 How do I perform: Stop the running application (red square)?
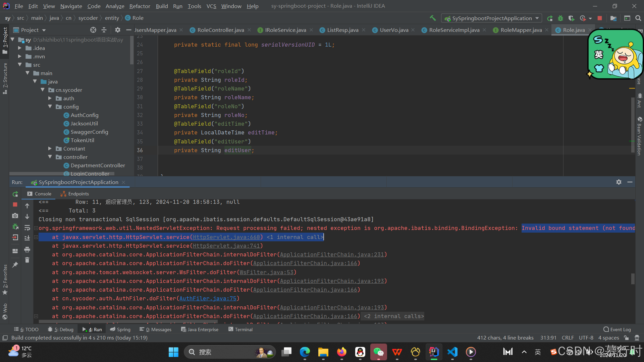(x=600, y=18)
